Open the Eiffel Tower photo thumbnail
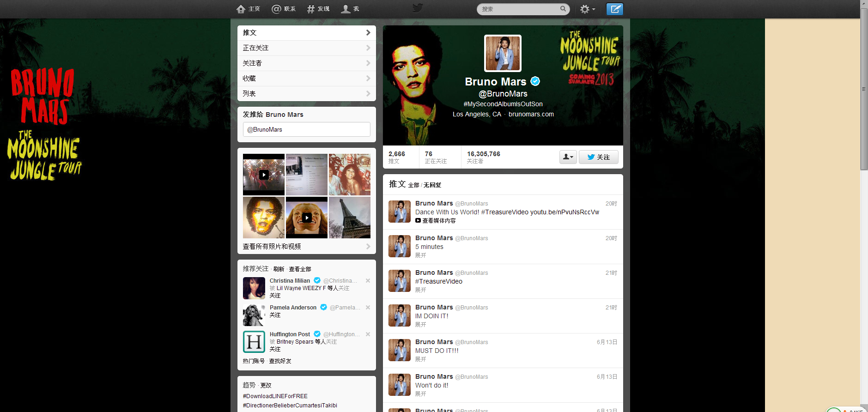Image resolution: width=868 pixels, height=412 pixels. 350,218
